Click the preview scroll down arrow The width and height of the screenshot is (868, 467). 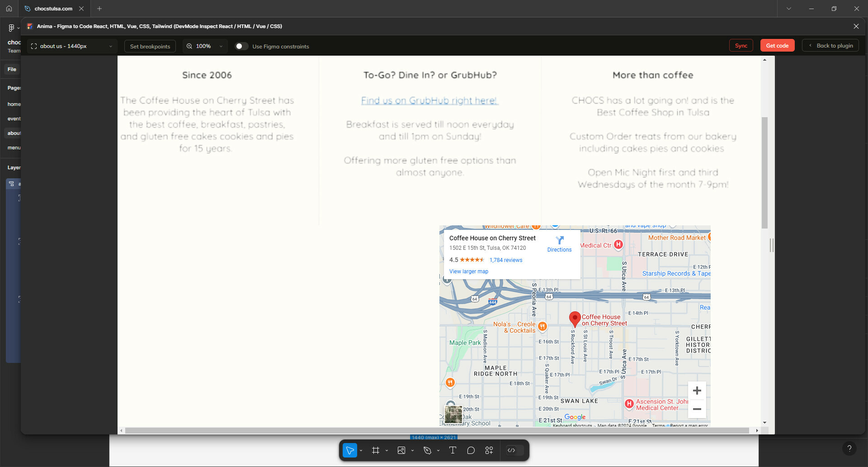click(764, 423)
